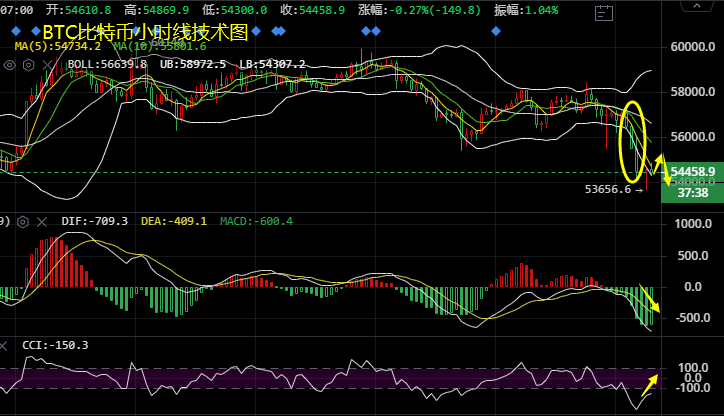Click the high price value 54869.9
The width and height of the screenshot is (724, 416).
[166, 10]
